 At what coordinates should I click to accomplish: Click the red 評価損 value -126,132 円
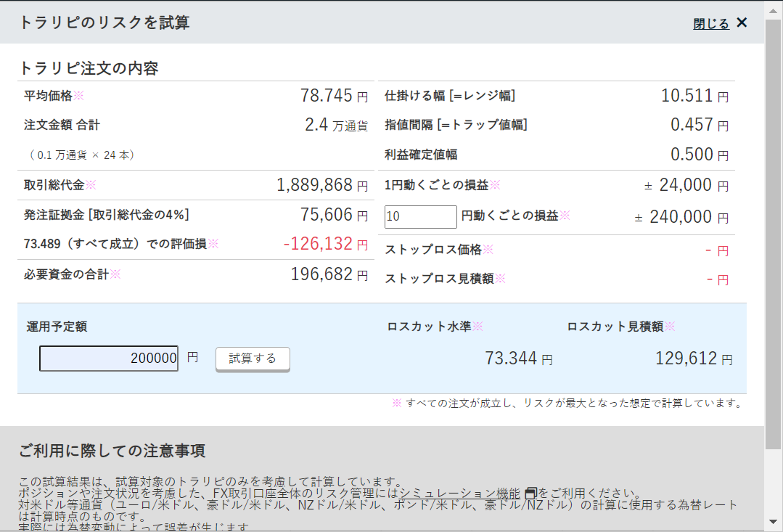[326, 244]
